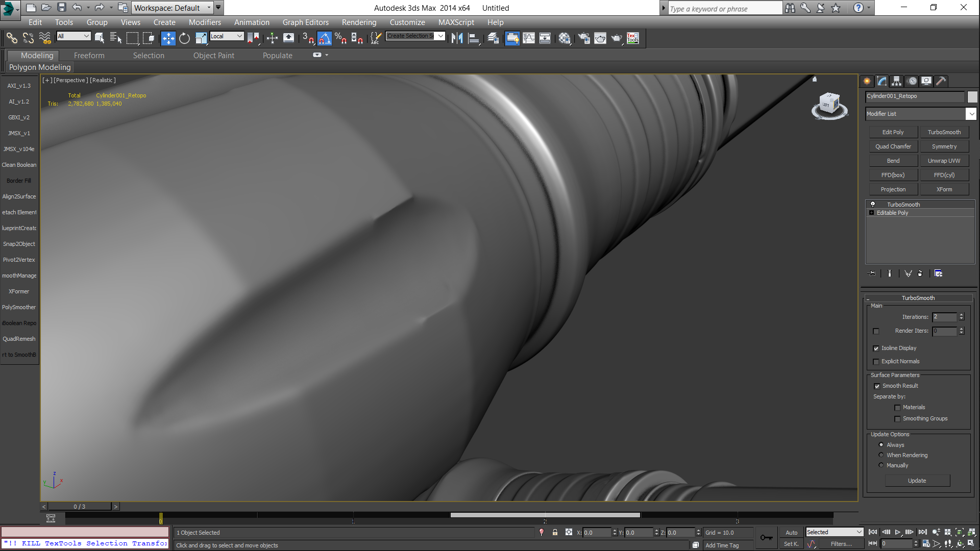Uncheck Smooth Result checkbox
Image resolution: width=980 pixels, height=551 pixels.
pyautogui.click(x=877, y=386)
